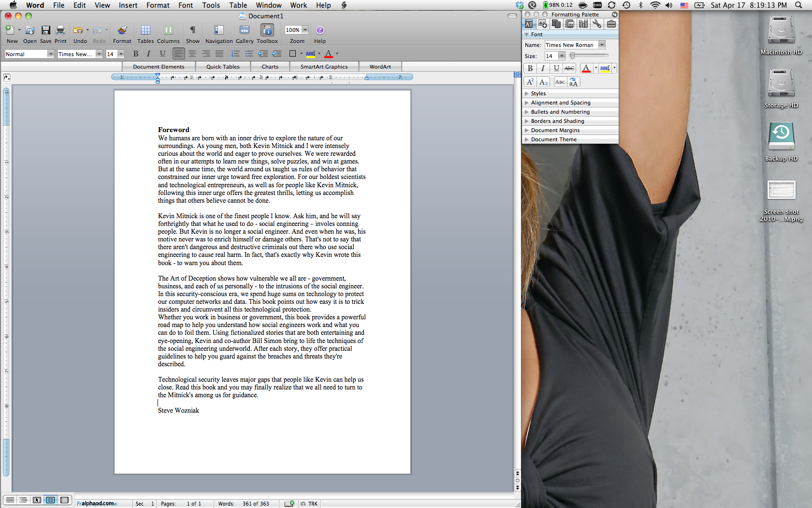The image size is (812, 508).
Task: Open the Quick Tables tab
Action: point(223,67)
